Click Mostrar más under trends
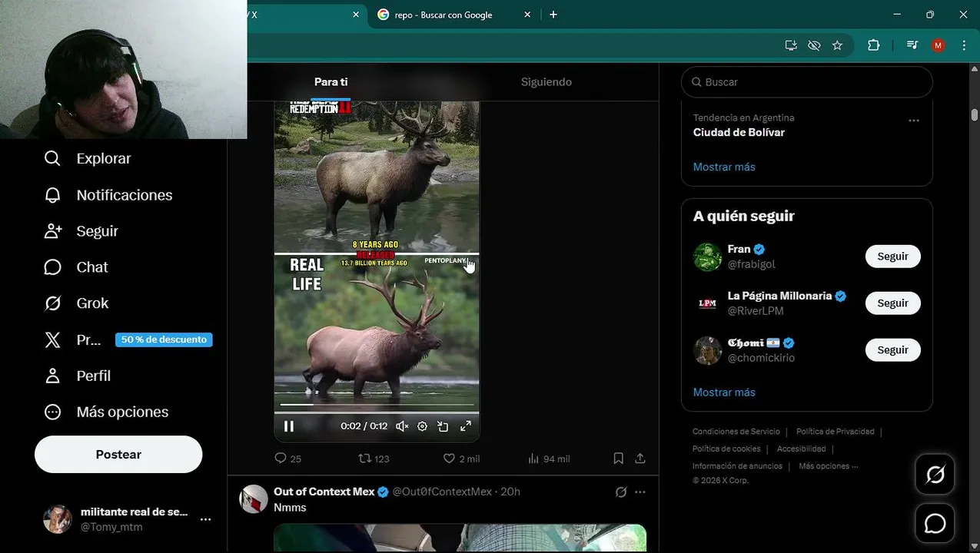Image resolution: width=980 pixels, height=553 pixels. click(724, 167)
